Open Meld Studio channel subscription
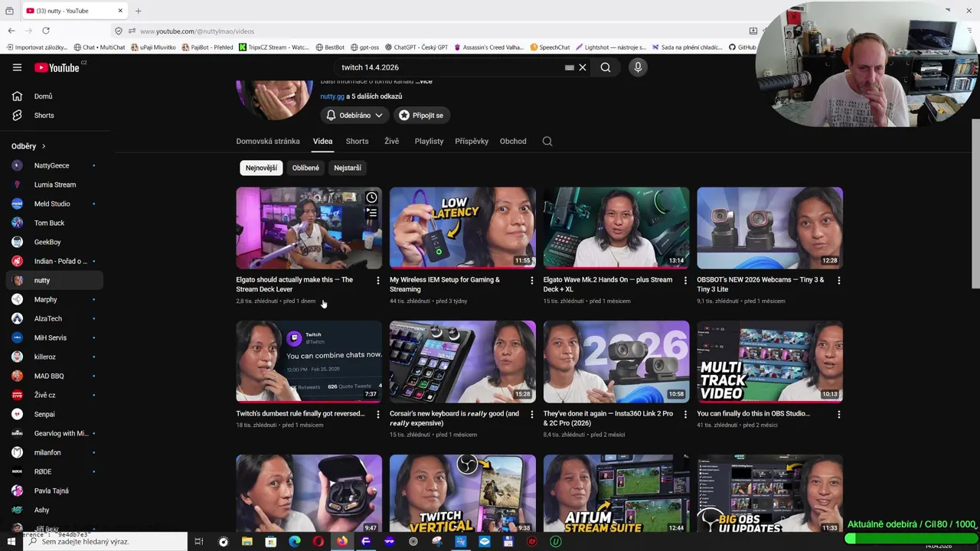This screenshot has width=980, height=551. pyautogui.click(x=54, y=204)
